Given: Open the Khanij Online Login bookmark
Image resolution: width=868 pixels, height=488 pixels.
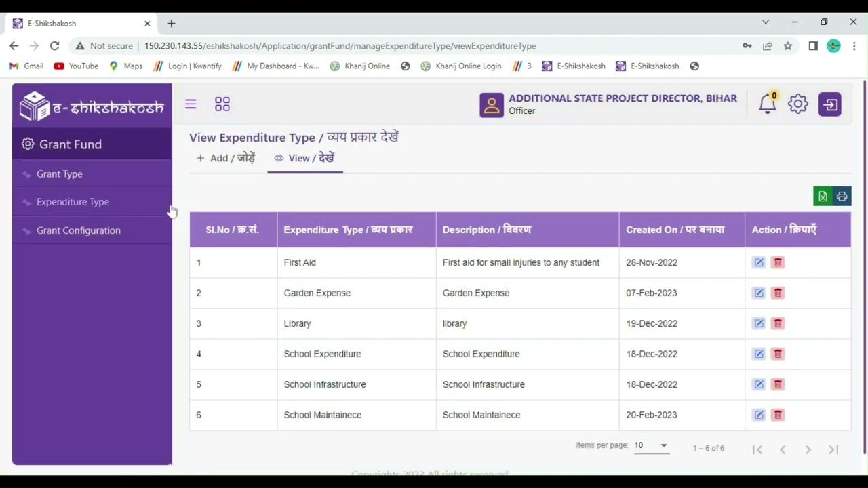Looking at the screenshot, I should 461,66.
